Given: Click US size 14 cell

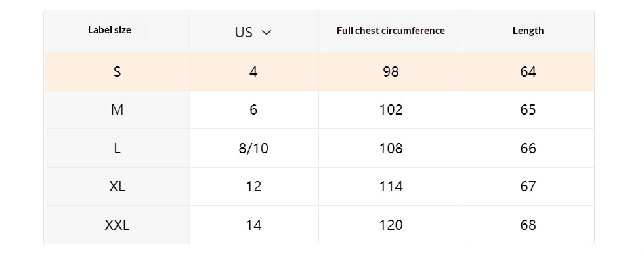Looking at the screenshot, I should [253, 225].
